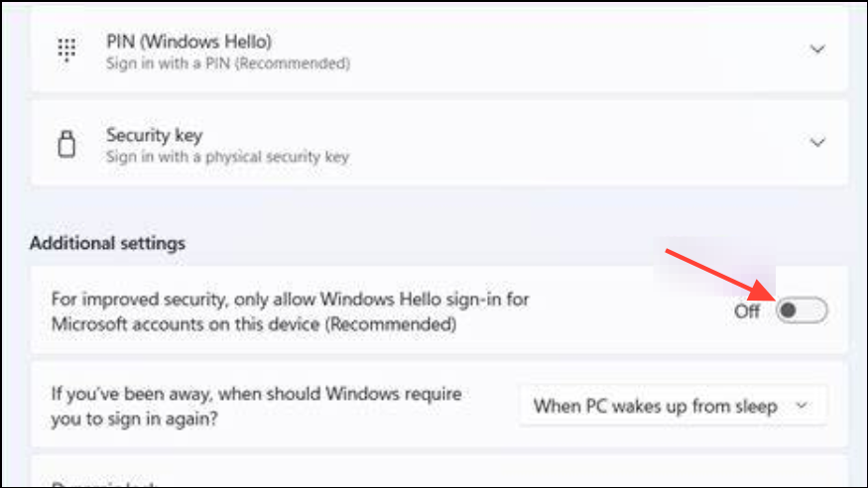868x488 pixels.
Task: Select the Security key title
Action: (x=155, y=135)
